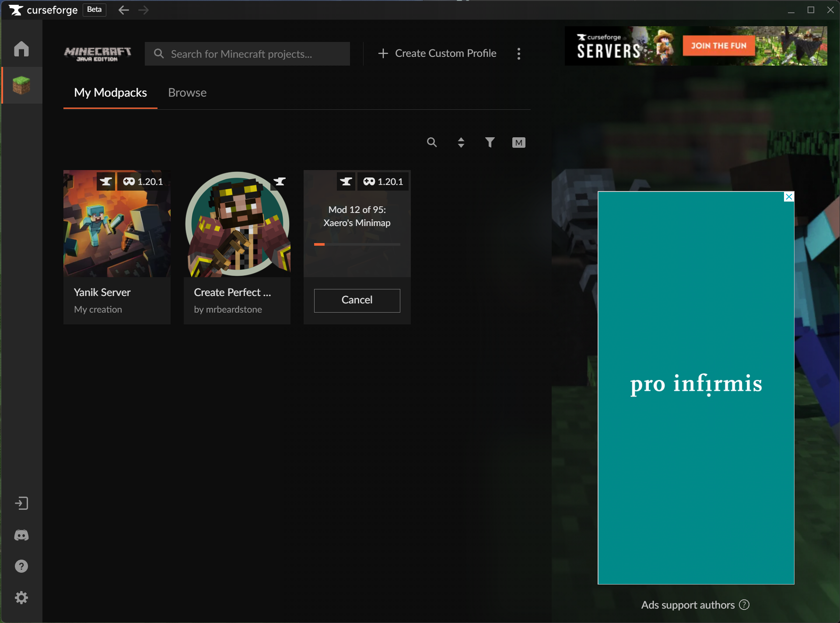Click the Xaero's Minimap install progress bar
Viewport: 840px width, 623px height.
pyautogui.click(x=357, y=244)
